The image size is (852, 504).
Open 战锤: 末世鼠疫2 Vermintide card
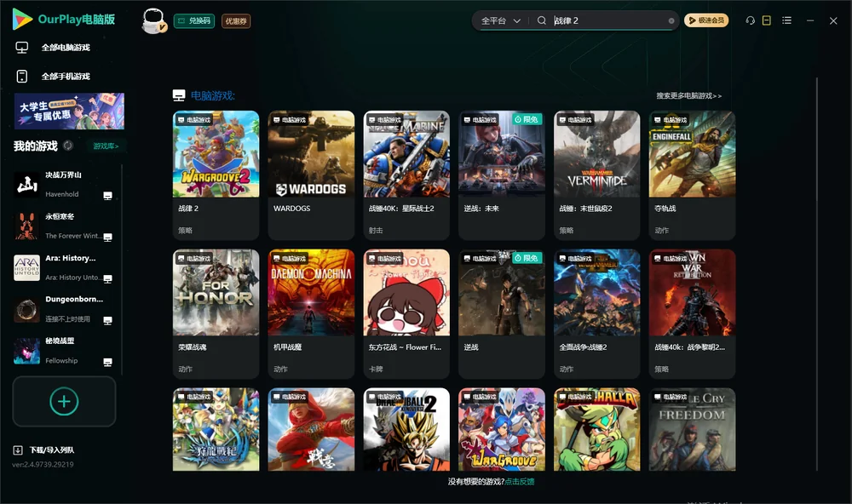tap(597, 175)
